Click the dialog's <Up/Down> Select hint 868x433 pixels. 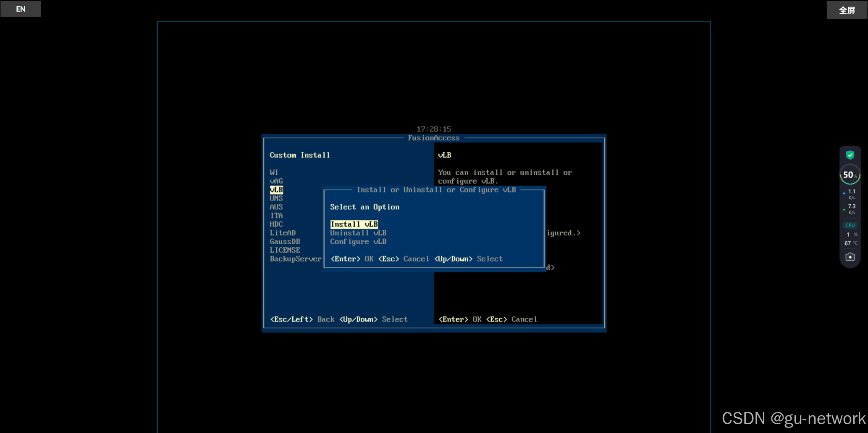click(x=468, y=259)
